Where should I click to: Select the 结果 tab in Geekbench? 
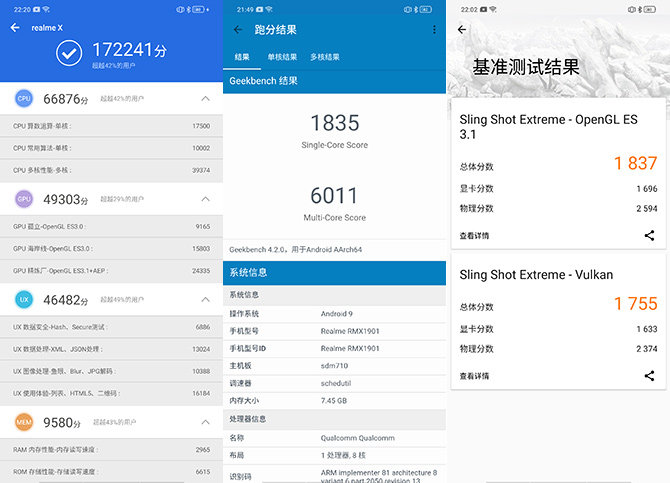(x=242, y=57)
